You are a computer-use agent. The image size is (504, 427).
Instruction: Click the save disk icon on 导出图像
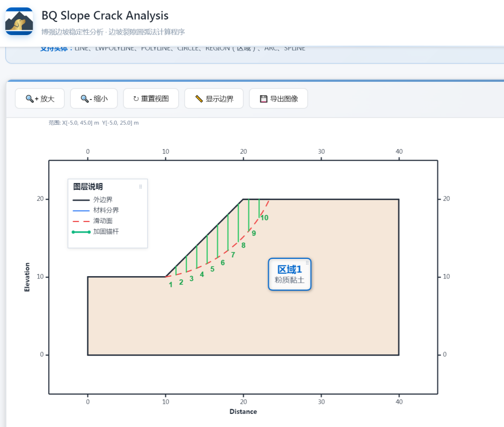264,99
